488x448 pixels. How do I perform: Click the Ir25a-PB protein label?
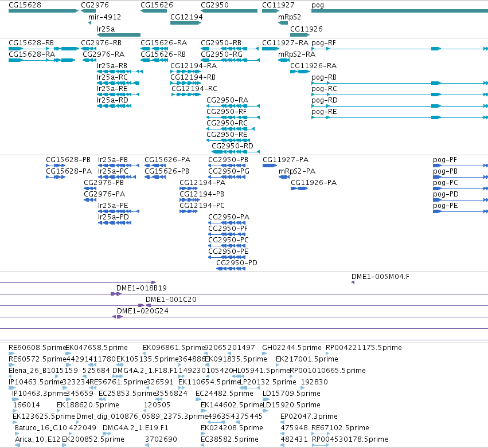pos(113,160)
